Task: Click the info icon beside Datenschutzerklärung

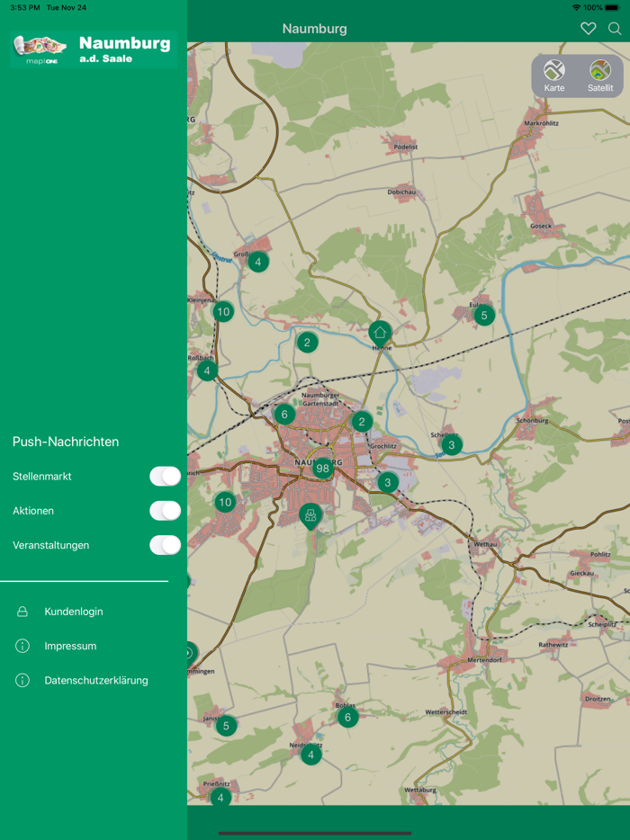Action: pos(23,681)
